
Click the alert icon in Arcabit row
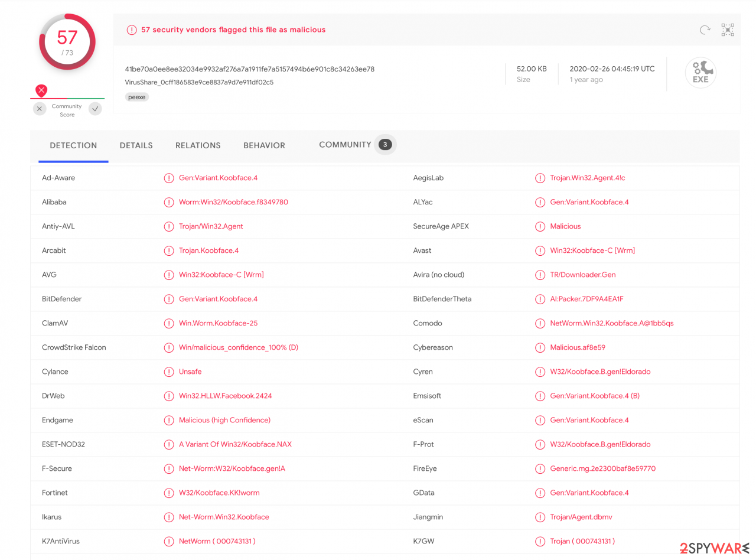tap(169, 250)
